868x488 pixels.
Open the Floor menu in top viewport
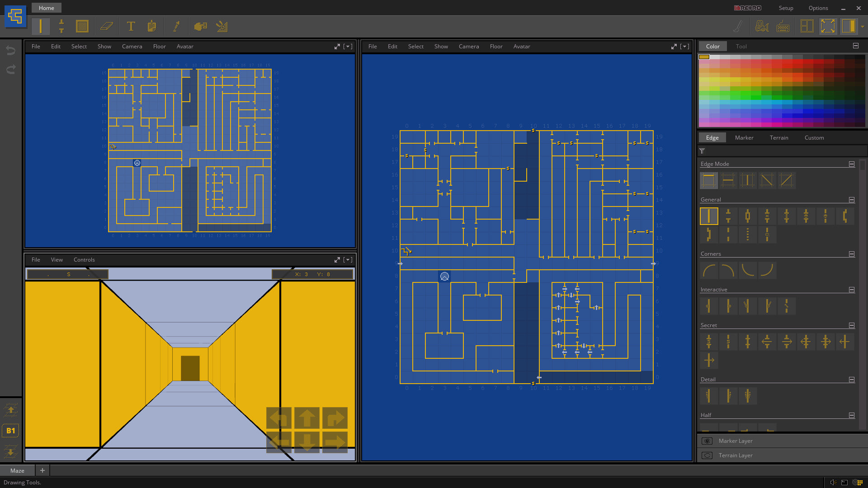click(x=159, y=46)
